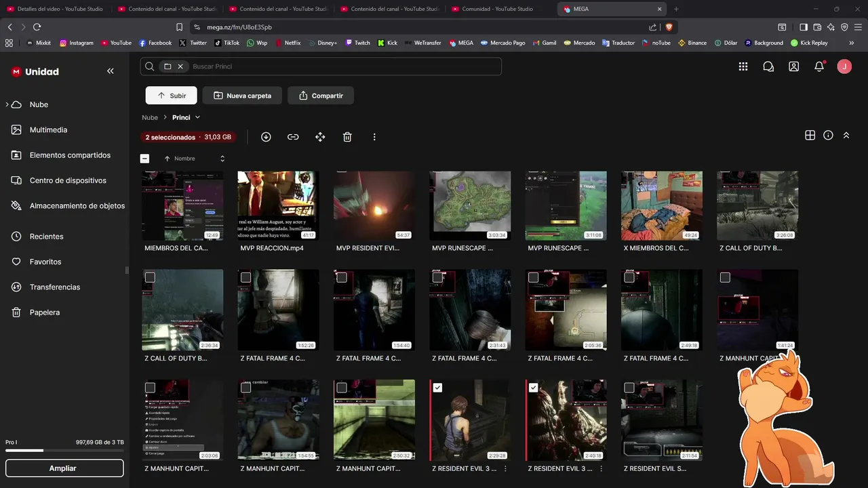Download the selected items
Screen dimensions: 868x488
coord(266,137)
